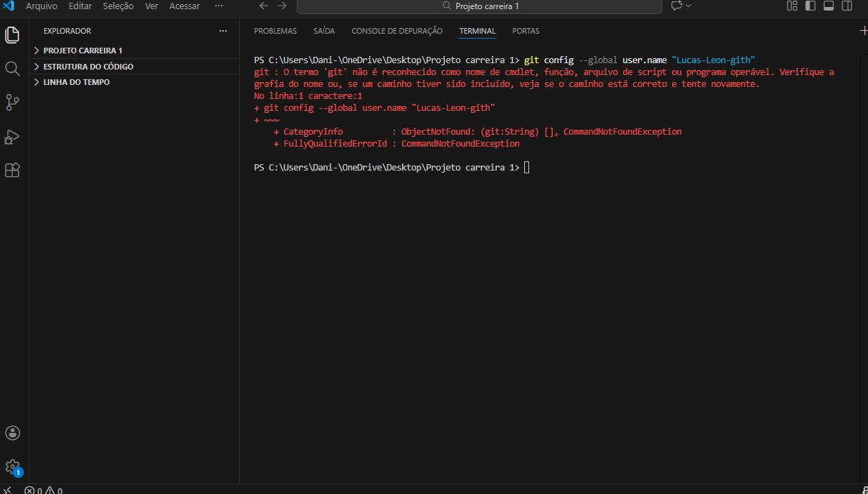868x494 pixels.
Task: Toggle the secondary side bar visibility
Action: [x=847, y=6]
